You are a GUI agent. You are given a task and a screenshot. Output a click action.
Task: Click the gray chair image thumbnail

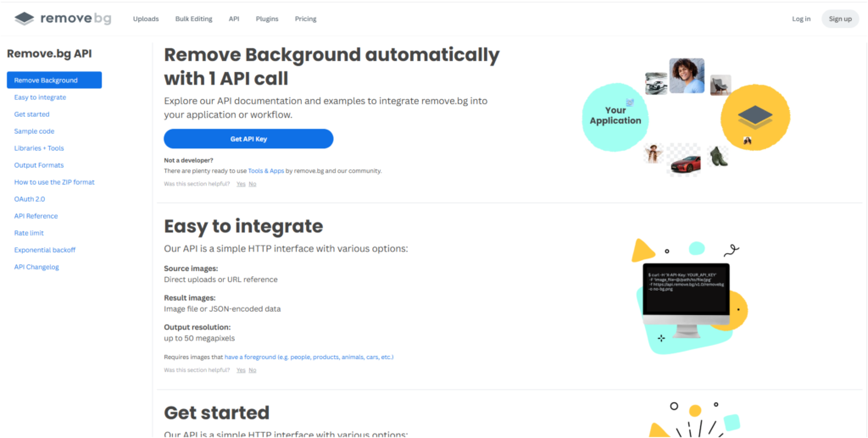click(x=719, y=84)
